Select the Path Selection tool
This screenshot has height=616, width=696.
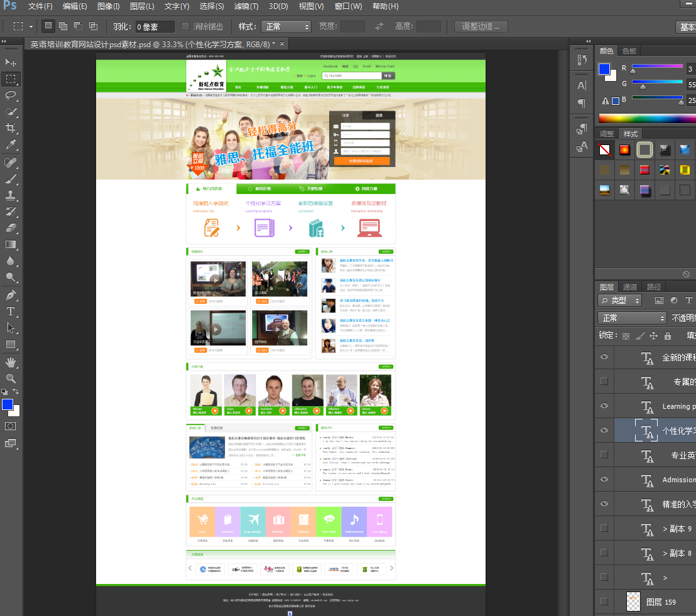11,328
